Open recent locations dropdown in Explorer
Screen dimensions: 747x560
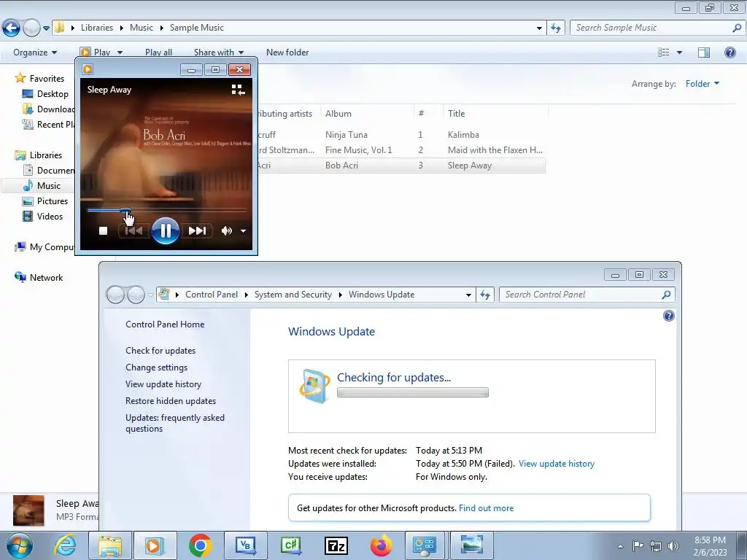46,28
